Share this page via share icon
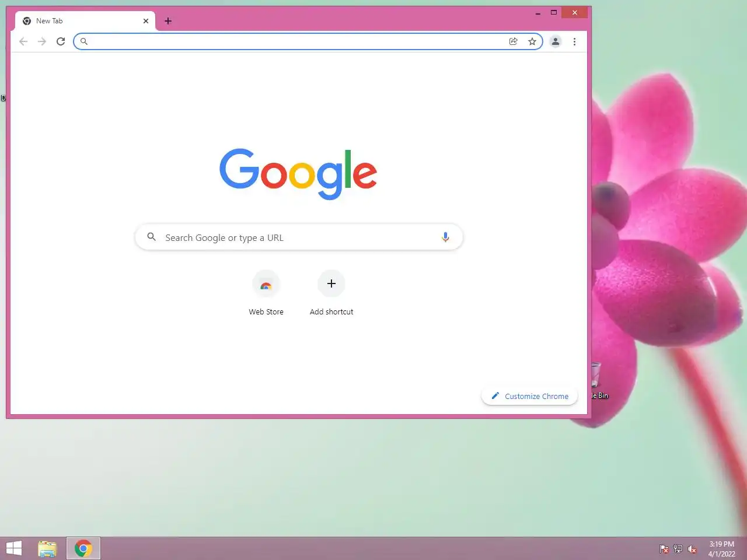 (514, 41)
